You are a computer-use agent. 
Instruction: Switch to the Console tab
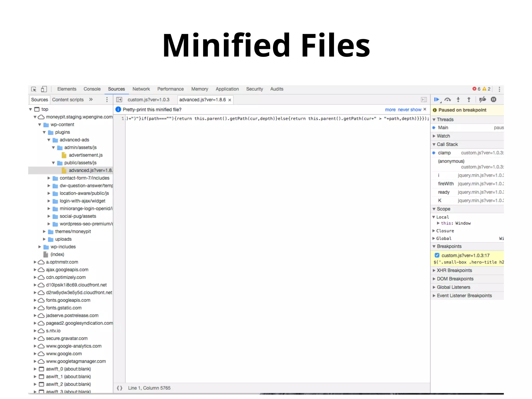click(92, 89)
